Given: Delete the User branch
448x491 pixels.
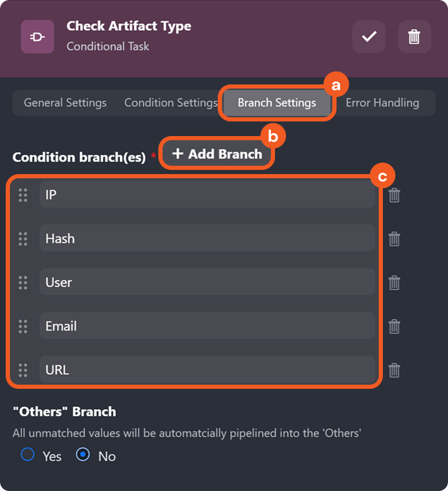Looking at the screenshot, I should coord(394,283).
